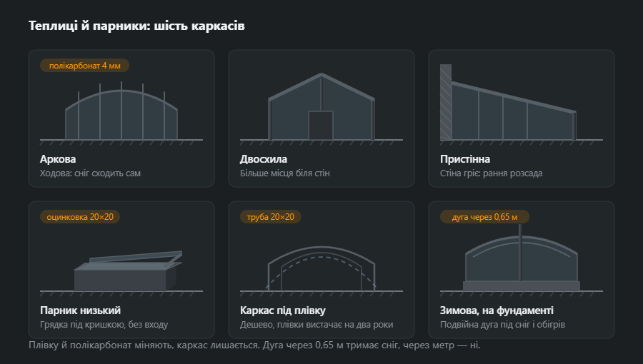Open the Двосхила card heading
The width and height of the screenshot is (643, 364).
[264, 159]
